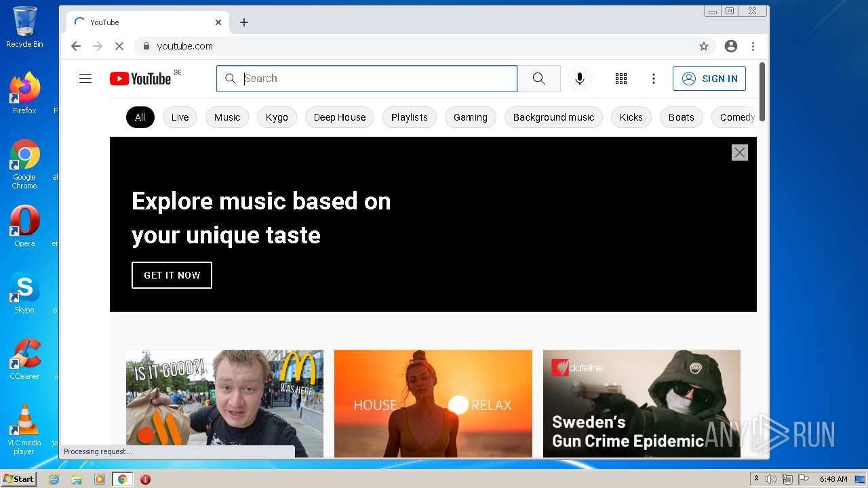Viewport: 868px width, 488px height.
Task: Open the Chrome three-dot menu
Action: 753,46
